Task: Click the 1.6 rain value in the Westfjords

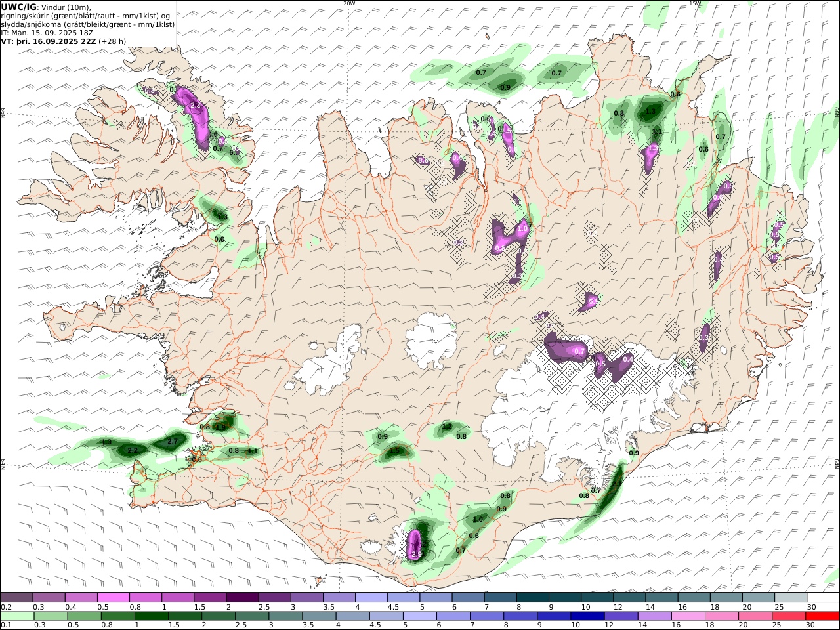Action: (x=213, y=134)
